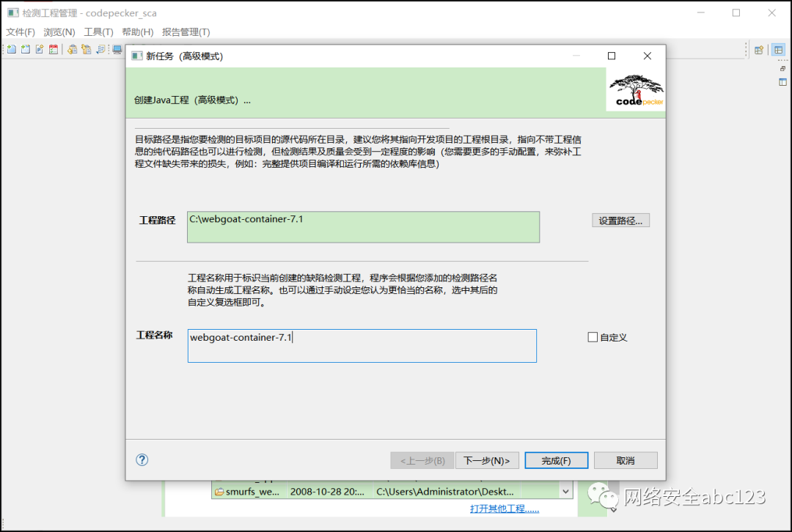Click the export project toolbar icon
This screenshot has height=532, width=792.
[87, 49]
